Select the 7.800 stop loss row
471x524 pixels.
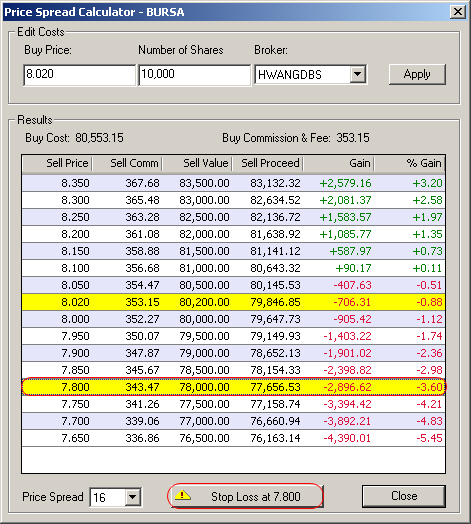click(x=233, y=387)
